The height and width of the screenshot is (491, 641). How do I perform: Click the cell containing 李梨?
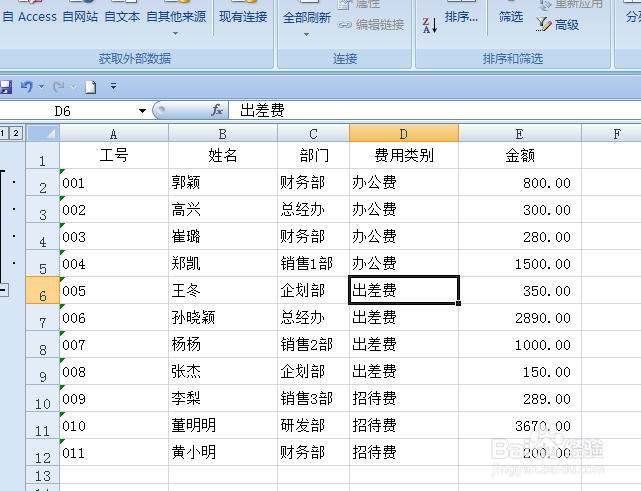[222, 398]
